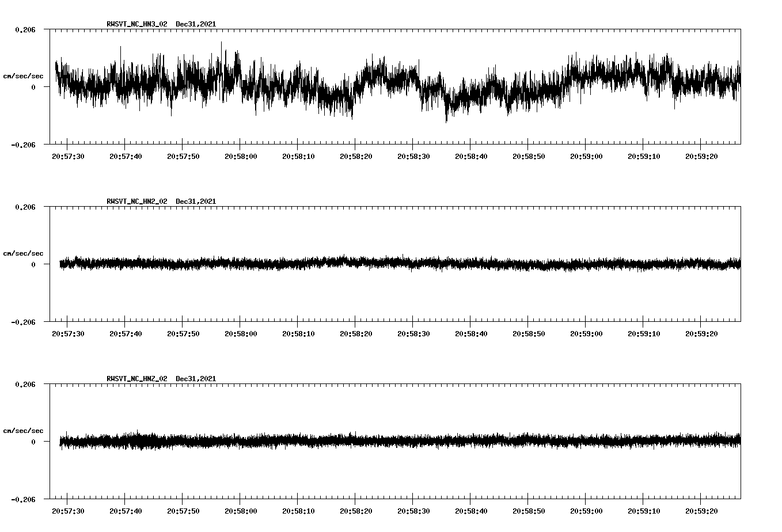Click 20:57:40 time label under HN2 plot
This screenshot has height=532, width=782.
(x=126, y=333)
